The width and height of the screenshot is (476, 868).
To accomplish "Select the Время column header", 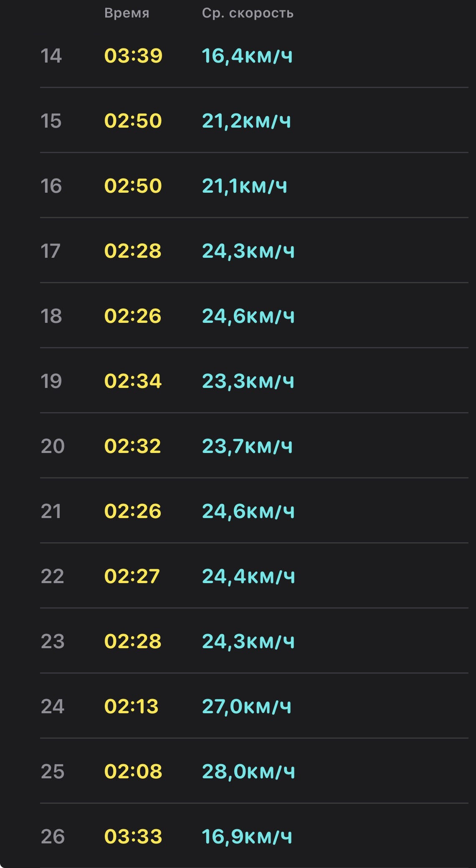I will coord(127,13).
